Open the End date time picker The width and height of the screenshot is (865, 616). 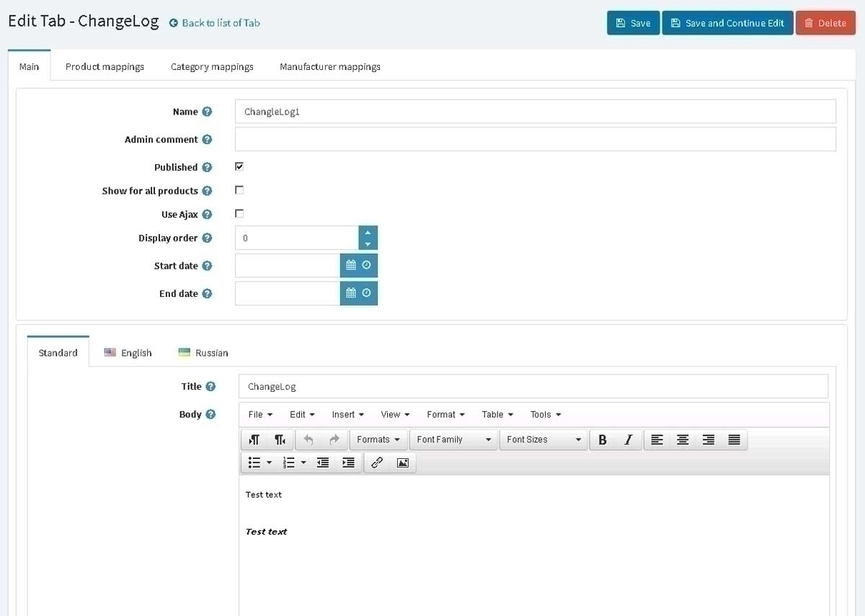click(366, 293)
